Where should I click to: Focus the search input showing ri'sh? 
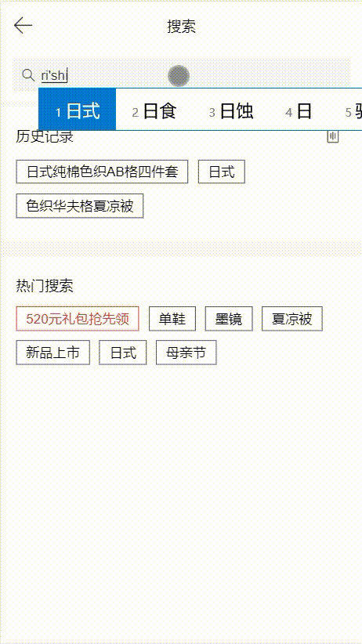(182, 75)
